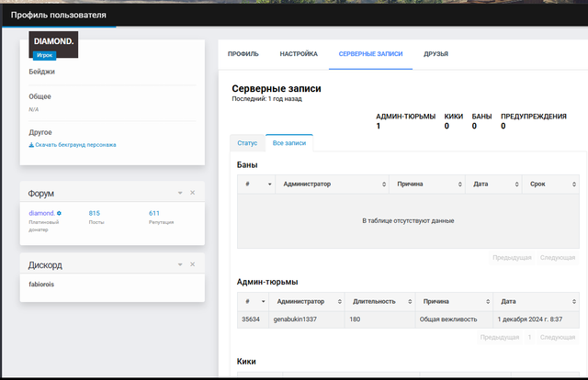Sort Баны table by Причина column
Viewport: 588px width, 380px height.
pos(427,184)
